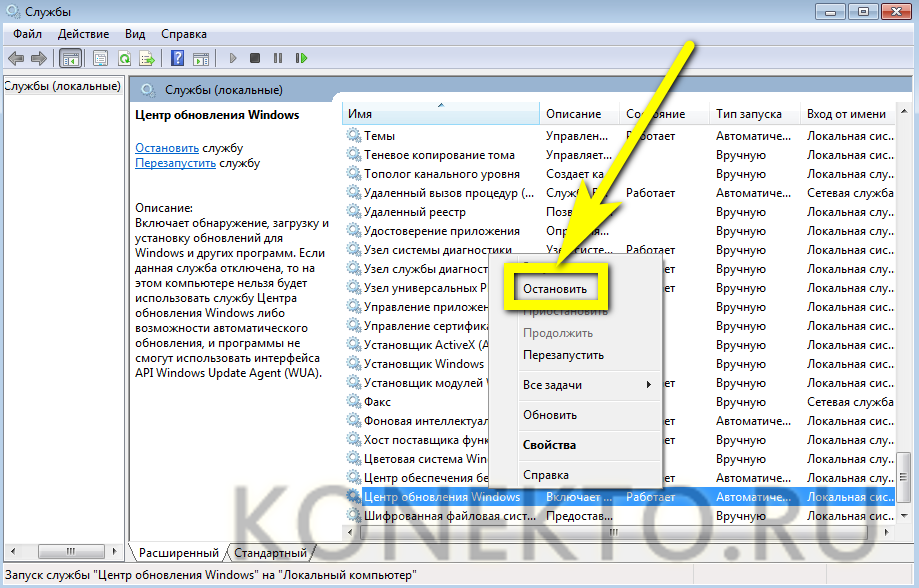
Task: Sort by the Вход от имени column header
Action: (847, 114)
